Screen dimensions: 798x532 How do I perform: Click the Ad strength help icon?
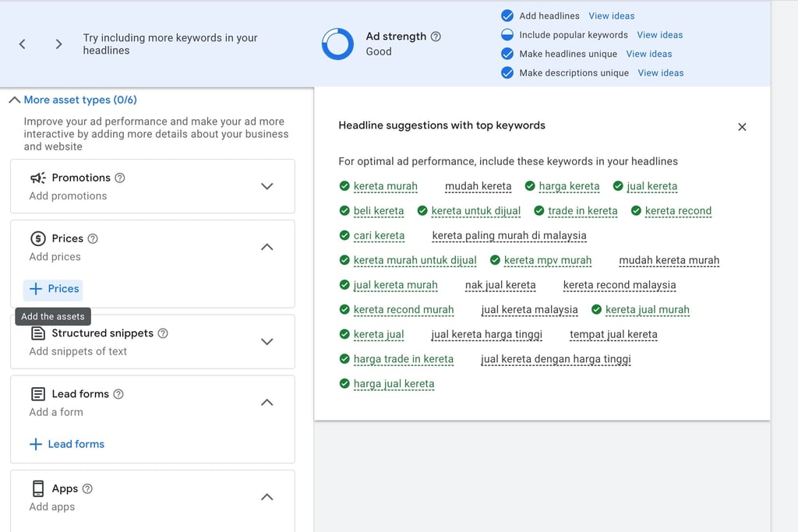pos(436,37)
